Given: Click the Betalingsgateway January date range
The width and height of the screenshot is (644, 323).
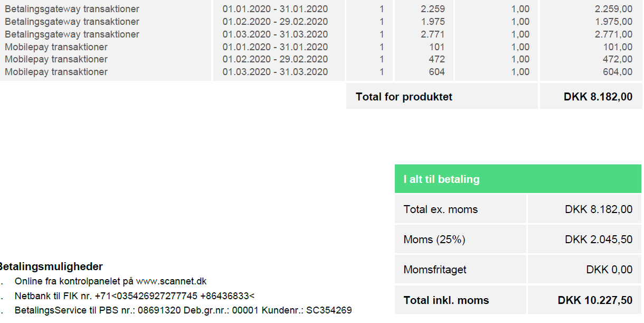Looking at the screenshot, I should tap(275, 9).
